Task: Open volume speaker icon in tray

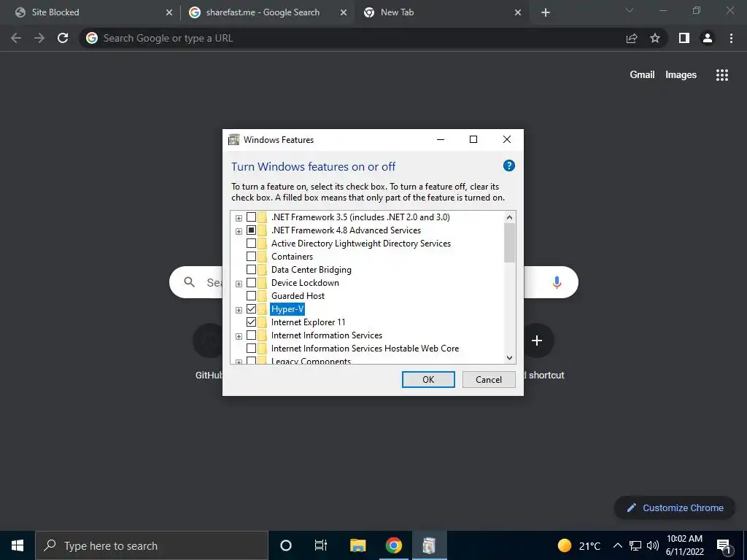Action: pyautogui.click(x=653, y=545)
